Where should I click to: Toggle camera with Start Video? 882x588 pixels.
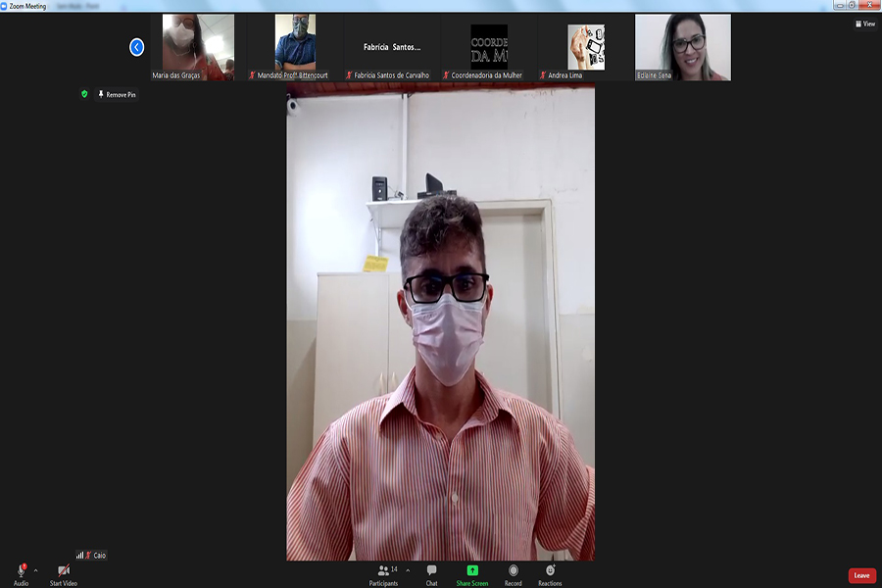pos(64,570)
